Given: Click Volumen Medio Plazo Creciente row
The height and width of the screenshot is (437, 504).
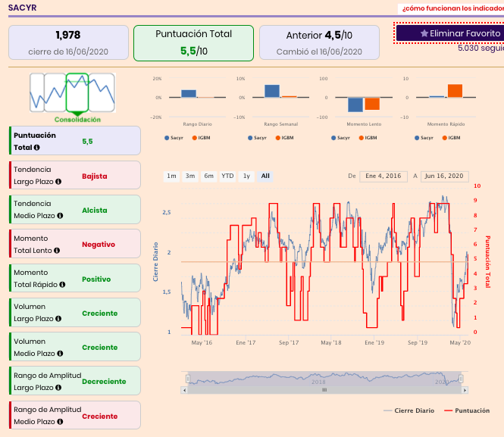Looking at the screenshot, I should tap(75, 347).
